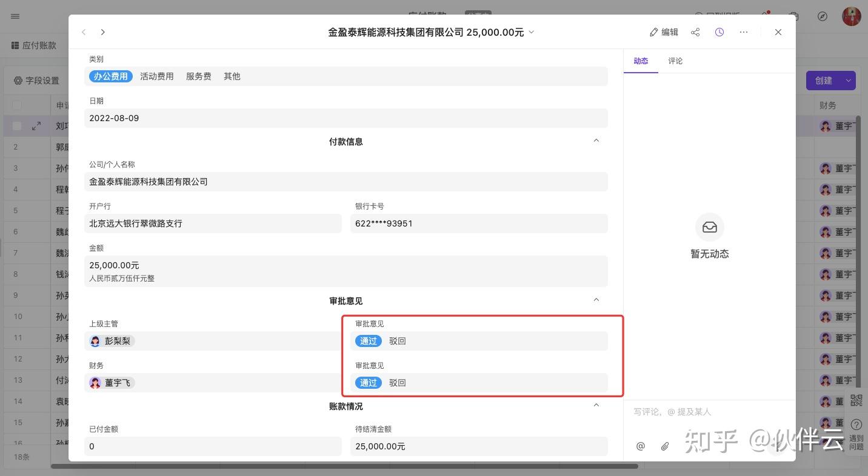
Task: Open 字段设置 field settings
Action: point(37,81)
